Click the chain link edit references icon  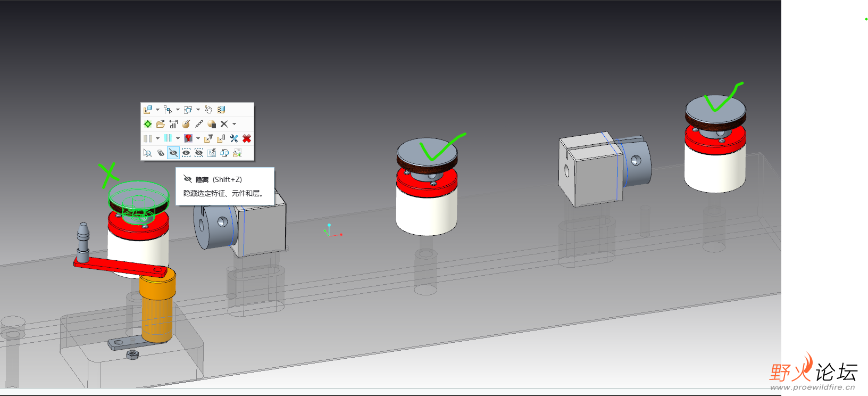pyautogui.click(x=199, y=124)
